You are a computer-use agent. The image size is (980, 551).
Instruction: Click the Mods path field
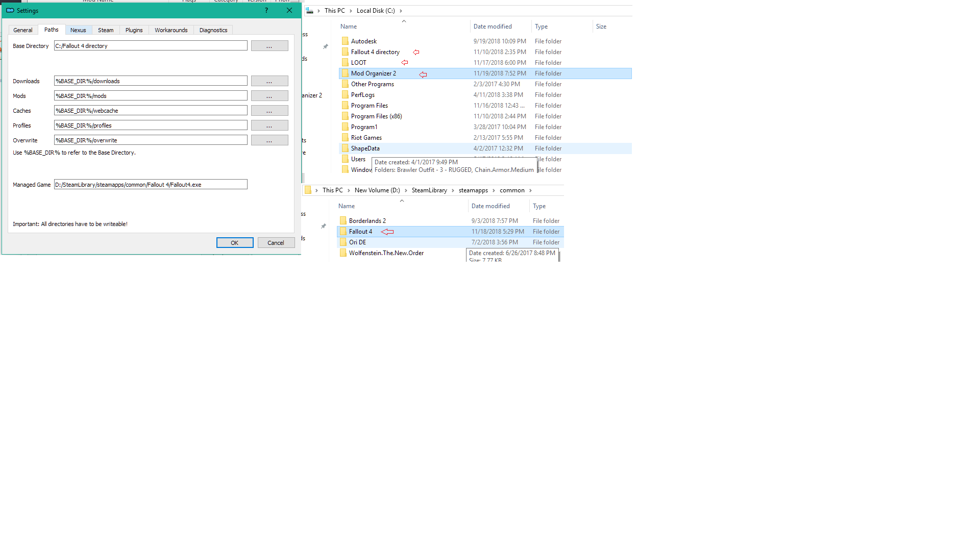[151, 96]
